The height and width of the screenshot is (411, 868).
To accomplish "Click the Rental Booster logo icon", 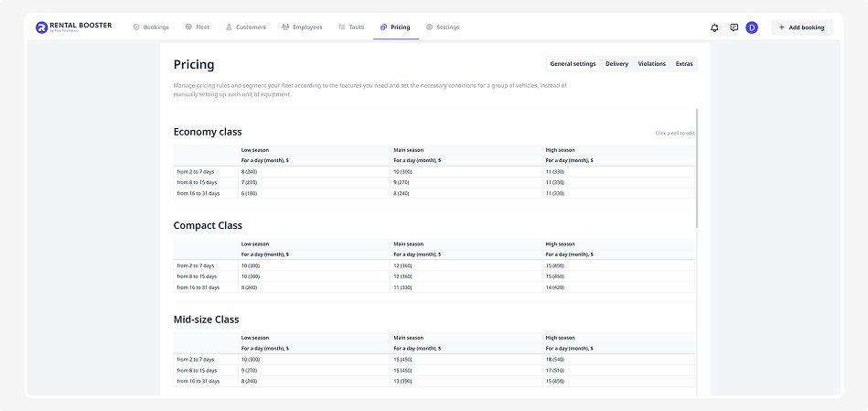I will coord(41,27).
